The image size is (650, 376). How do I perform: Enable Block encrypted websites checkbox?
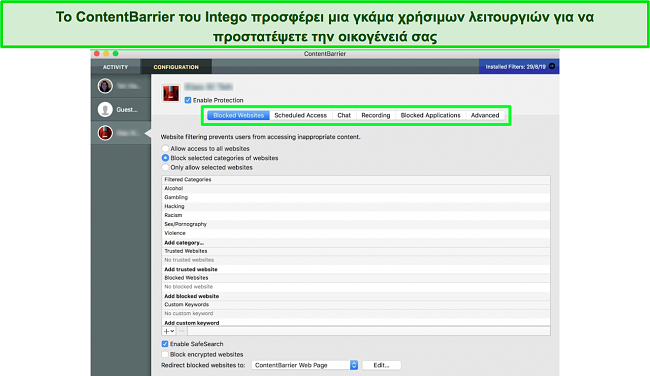tap(165, 354)
